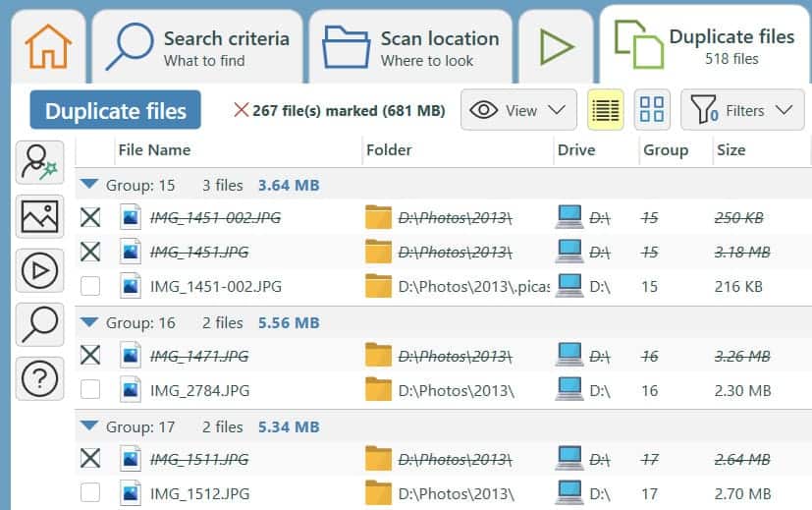Open the View dropdown
812x510 pixels.
coord(518,110)
